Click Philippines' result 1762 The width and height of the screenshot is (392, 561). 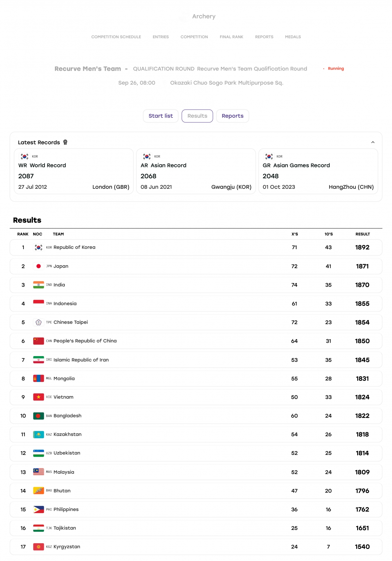363,509
